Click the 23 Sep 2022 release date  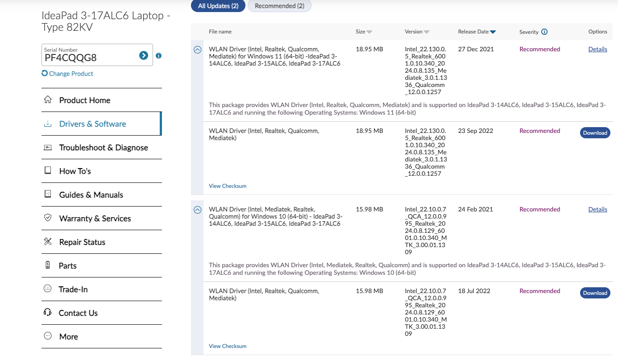pyautogui.click(x=475, y=131)
